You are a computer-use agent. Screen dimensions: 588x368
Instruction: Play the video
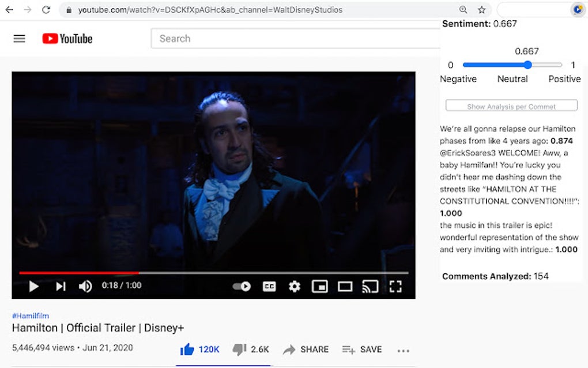[33, 286]
